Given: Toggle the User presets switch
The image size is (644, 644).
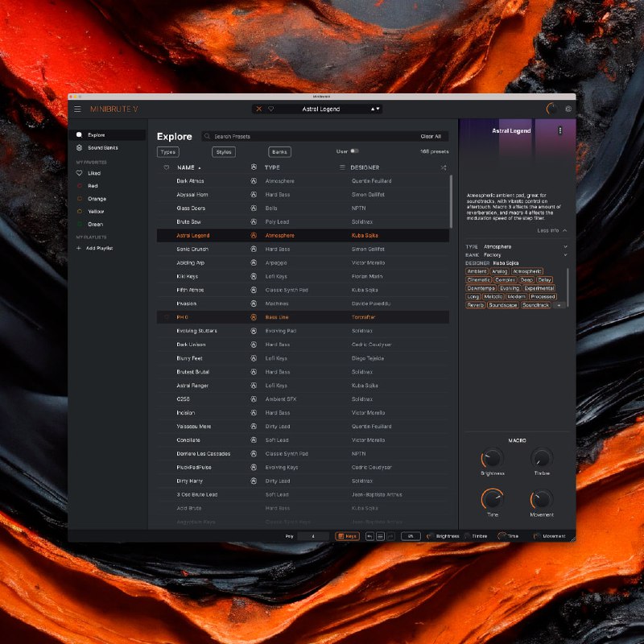Looking at the screenshot, I should click(x=354, y=151).
